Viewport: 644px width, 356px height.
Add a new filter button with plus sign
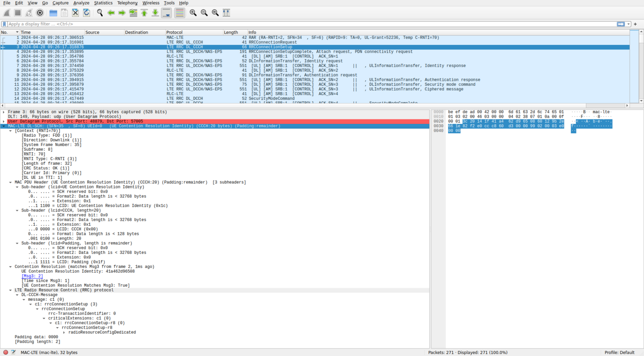pyautogui.click(x=635, y=24)
